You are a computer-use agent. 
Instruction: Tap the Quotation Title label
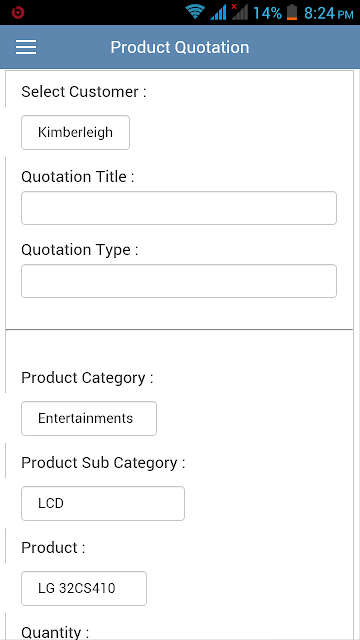(78, 177)
